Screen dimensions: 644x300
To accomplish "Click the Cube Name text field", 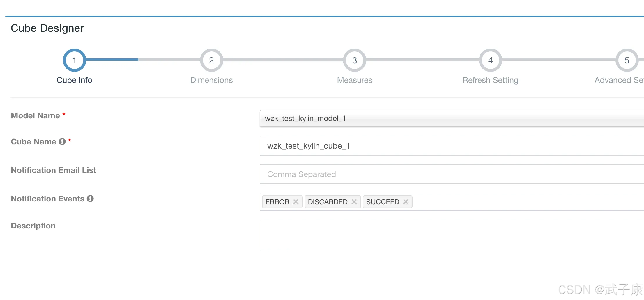I will point(451,146).
